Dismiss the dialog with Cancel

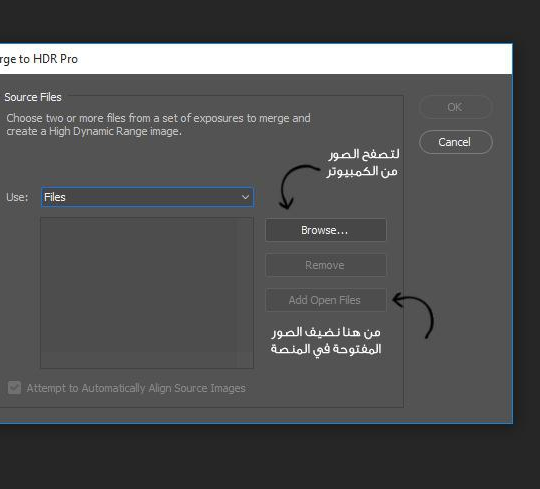pos(455,142)
